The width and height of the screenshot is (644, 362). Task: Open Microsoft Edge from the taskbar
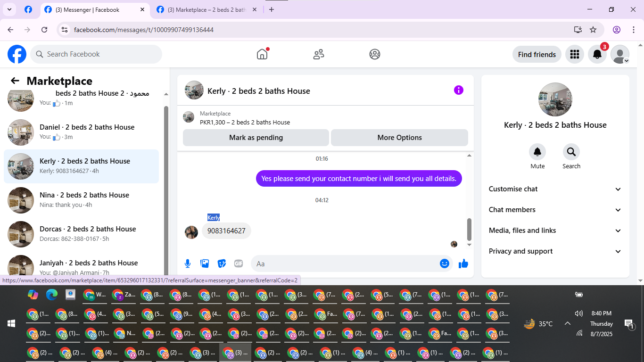51,295
